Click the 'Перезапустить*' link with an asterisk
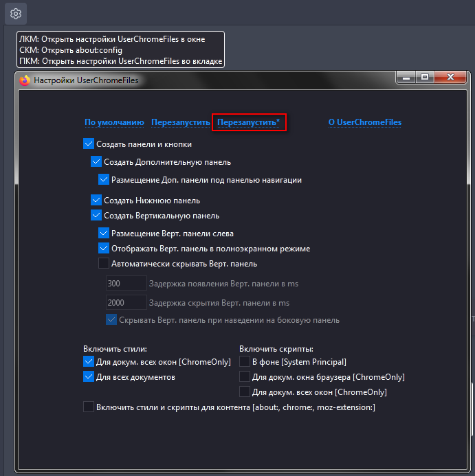Image resolution: width=475 pixels, height=476 pixels. 248,122
